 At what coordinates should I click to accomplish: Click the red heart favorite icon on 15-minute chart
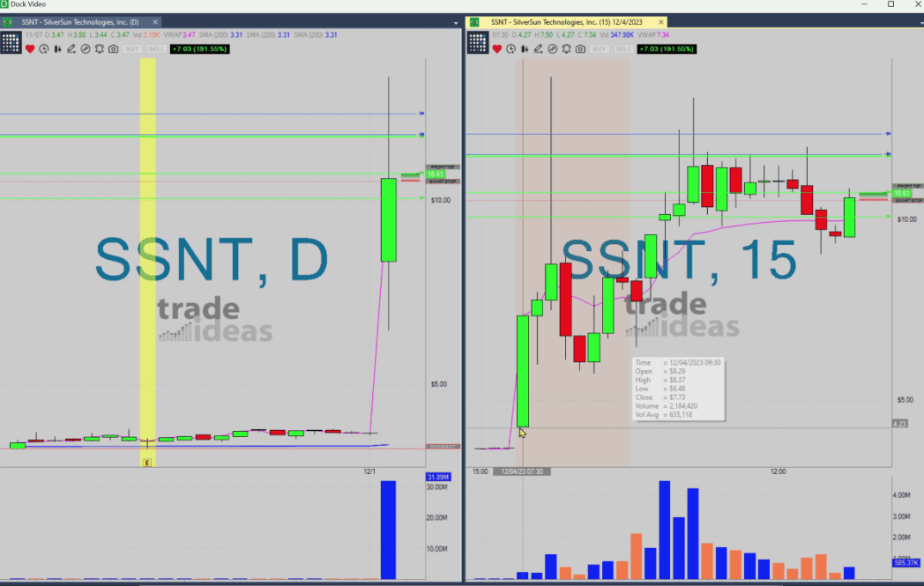point(497,48)
